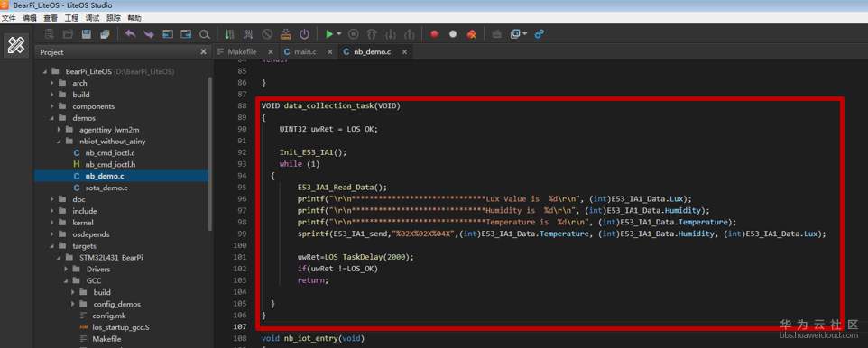
Task: Collapse the BearPi_LiteOS root folder
Action: (44, 71)
